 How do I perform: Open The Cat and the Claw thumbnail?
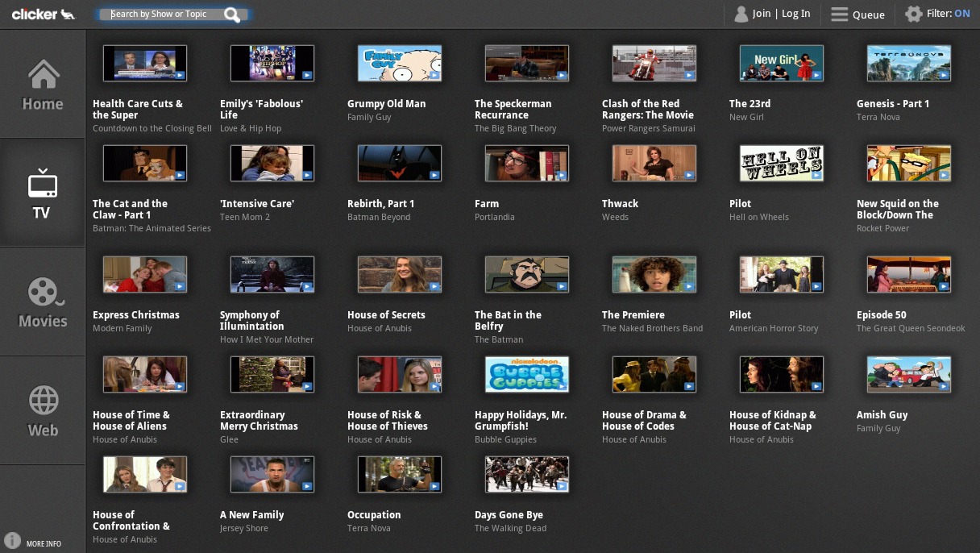coord(145,164)
